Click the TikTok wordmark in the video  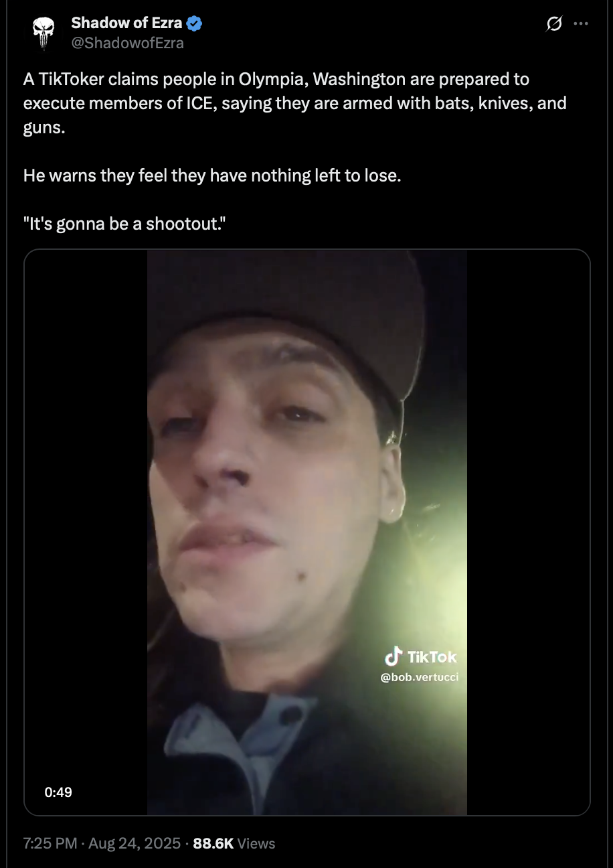432,657
